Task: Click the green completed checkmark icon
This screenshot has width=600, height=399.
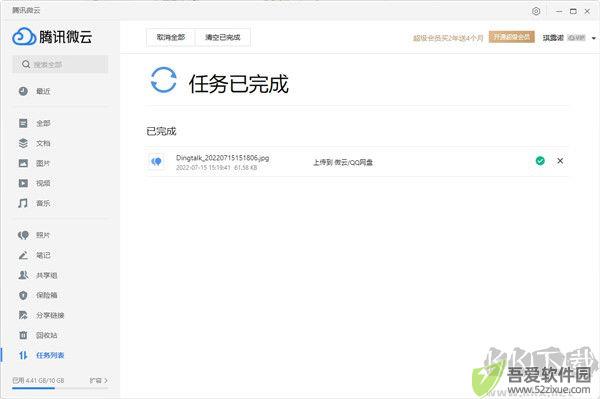Action: click(540, 161)
